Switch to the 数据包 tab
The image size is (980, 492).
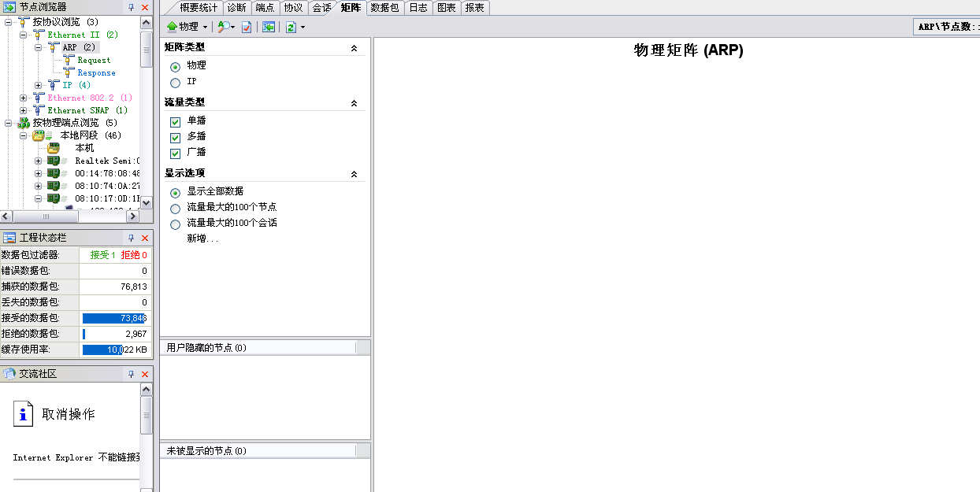[x=384, y=7]
